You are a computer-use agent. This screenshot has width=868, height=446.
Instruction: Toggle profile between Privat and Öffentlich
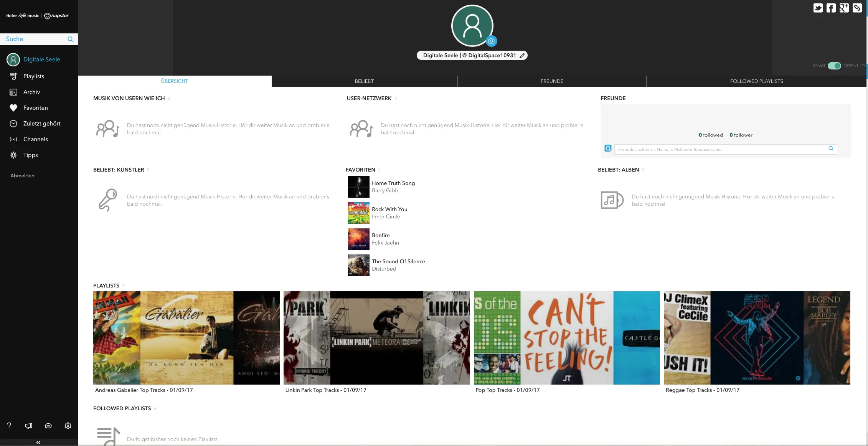tap(834, 66)
